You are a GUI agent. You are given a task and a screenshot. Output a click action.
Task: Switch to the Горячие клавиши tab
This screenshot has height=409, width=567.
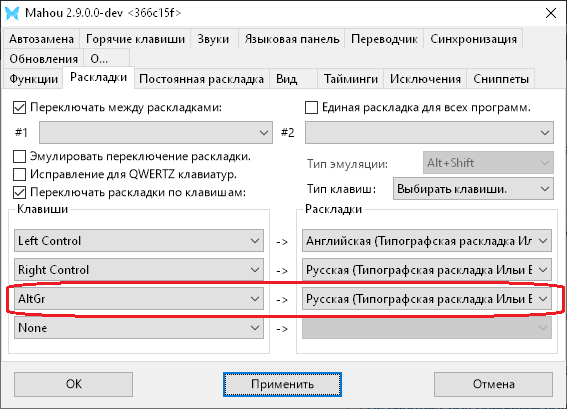[x=135, y=39]
